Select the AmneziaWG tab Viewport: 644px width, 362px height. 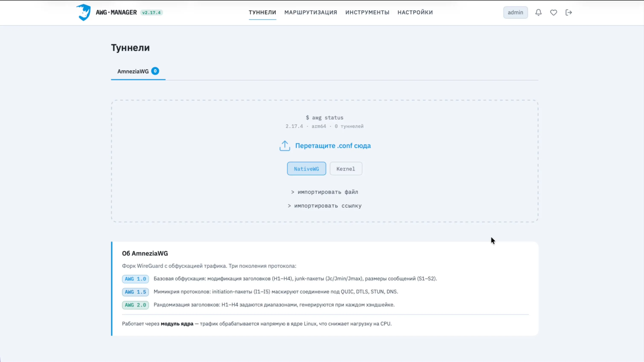tap(138, 71)
